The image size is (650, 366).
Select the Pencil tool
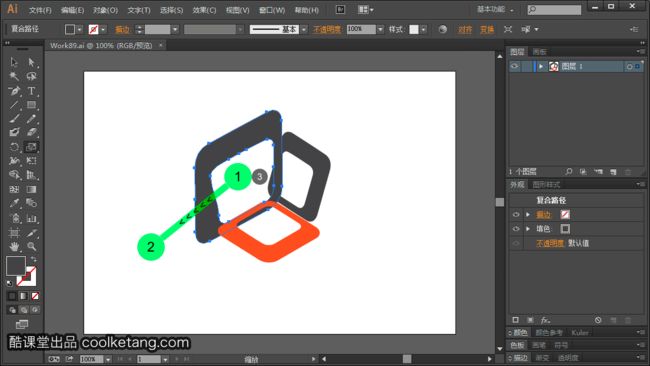pos(31,119)
